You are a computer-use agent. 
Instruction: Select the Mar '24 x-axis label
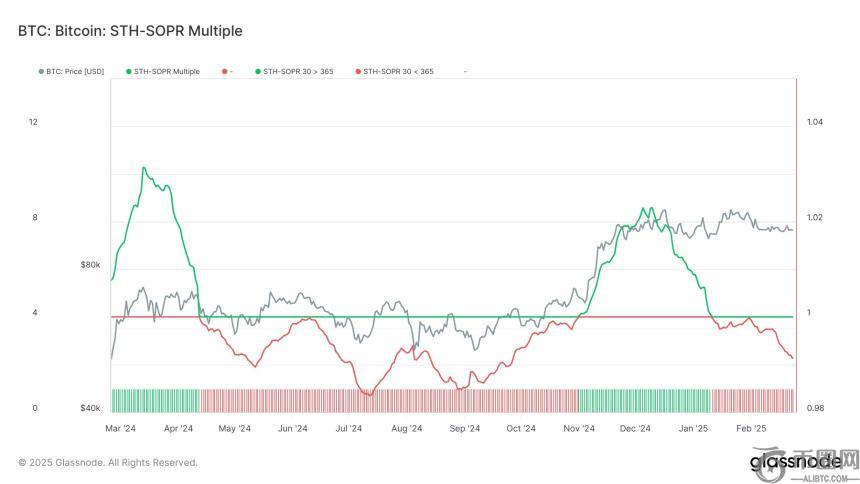[x=120, y=428]
